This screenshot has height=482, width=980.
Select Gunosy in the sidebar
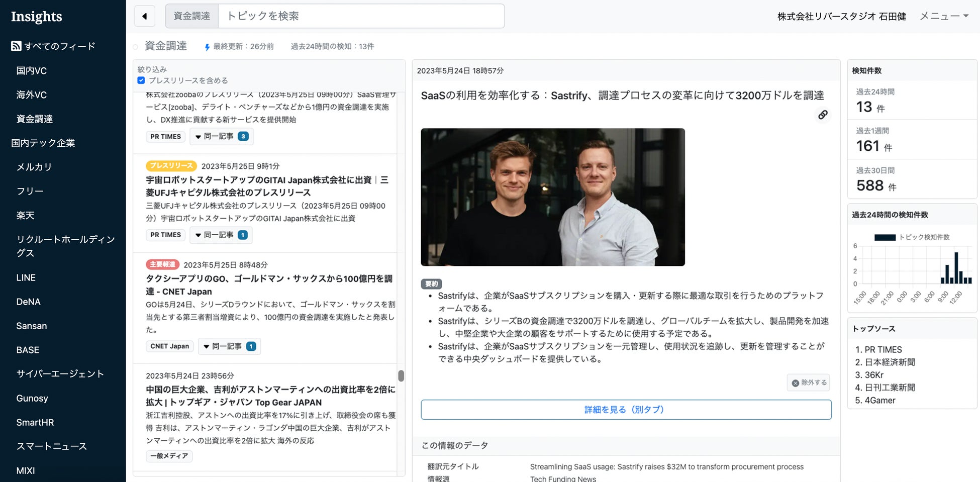coord(32,399)
